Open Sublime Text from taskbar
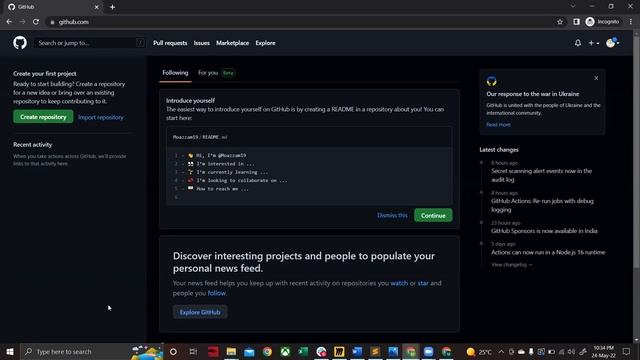The height and width of the screenshot is (360, 640). [375, 351]
